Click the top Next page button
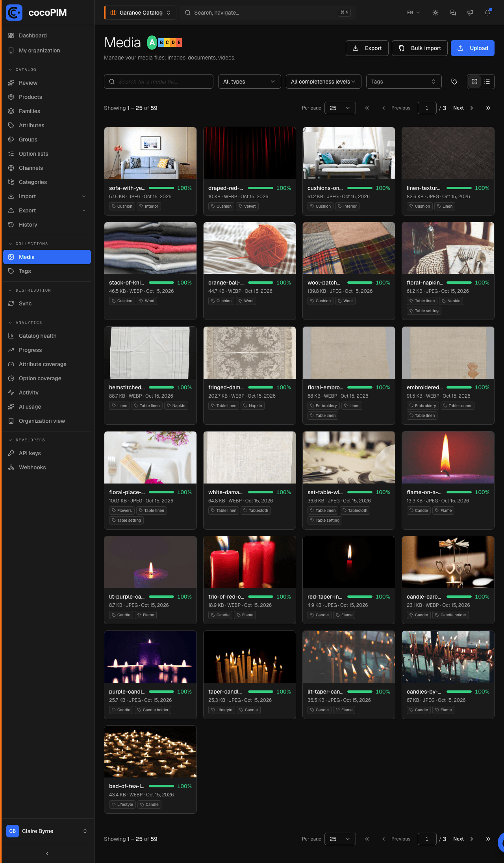This screenshot has height=863, width=504. pos(463,108)
